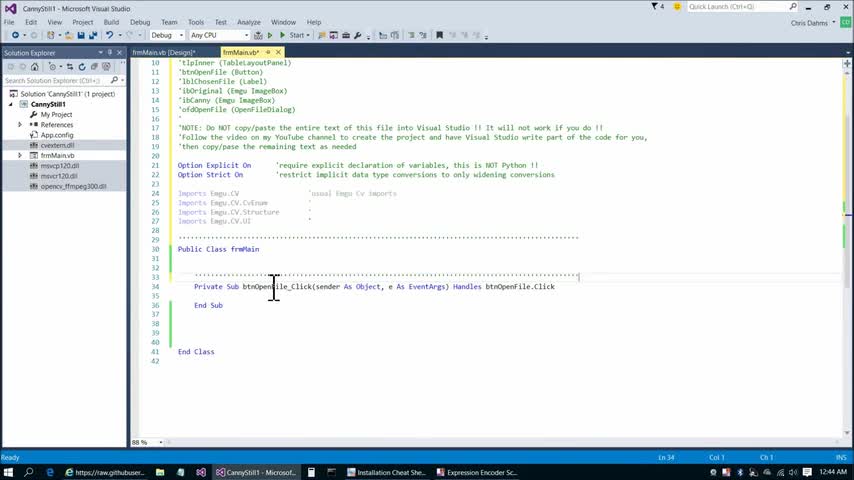This screenshot has width=854, height=480.
Task: Select Solution 'CannyStill1' root node
Action: (68, 94)
